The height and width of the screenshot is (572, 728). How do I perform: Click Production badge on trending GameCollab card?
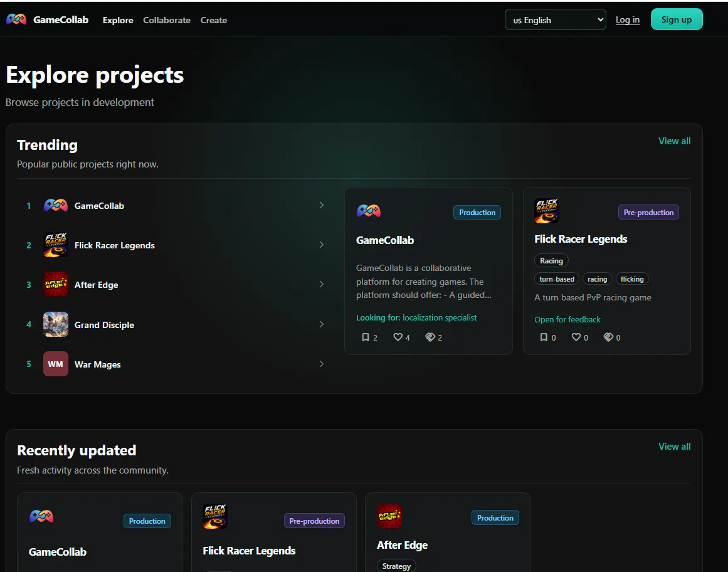pyautogui.click(x=477, y=212)
